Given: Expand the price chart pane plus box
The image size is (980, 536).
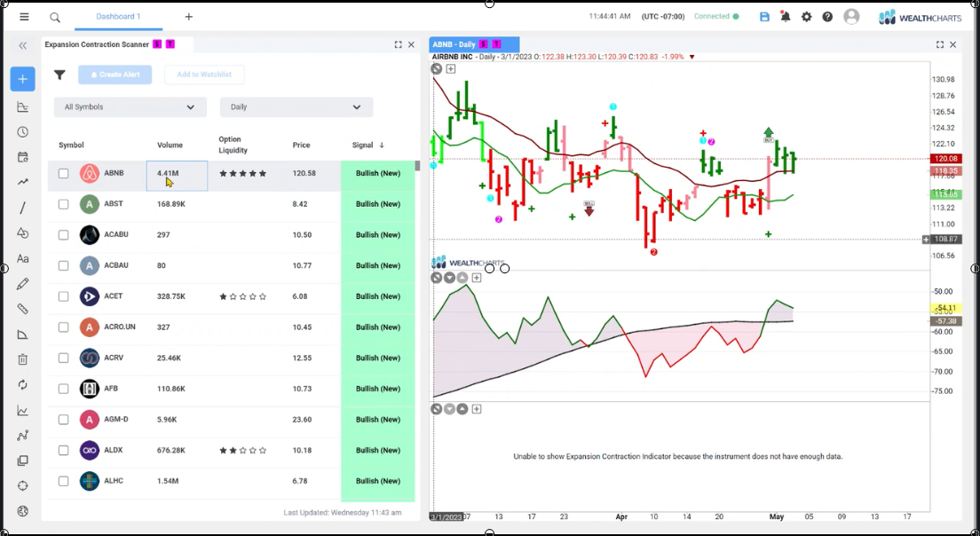Looking at the screenshot, I should pos(451,68).
